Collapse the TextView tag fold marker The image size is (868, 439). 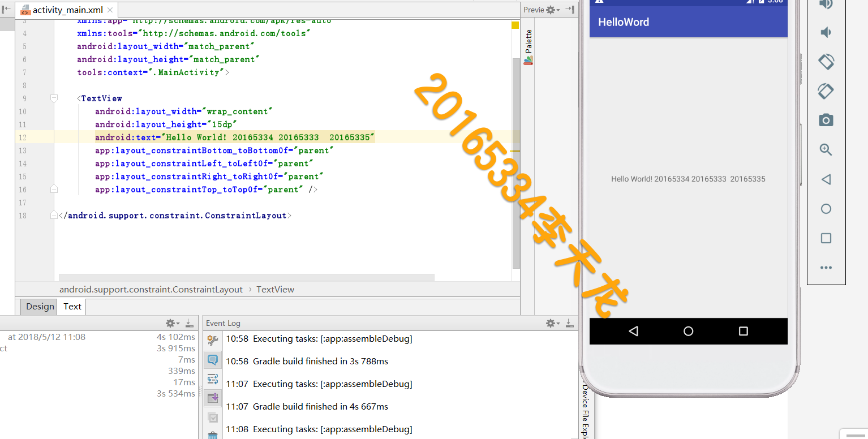point(54,98)
